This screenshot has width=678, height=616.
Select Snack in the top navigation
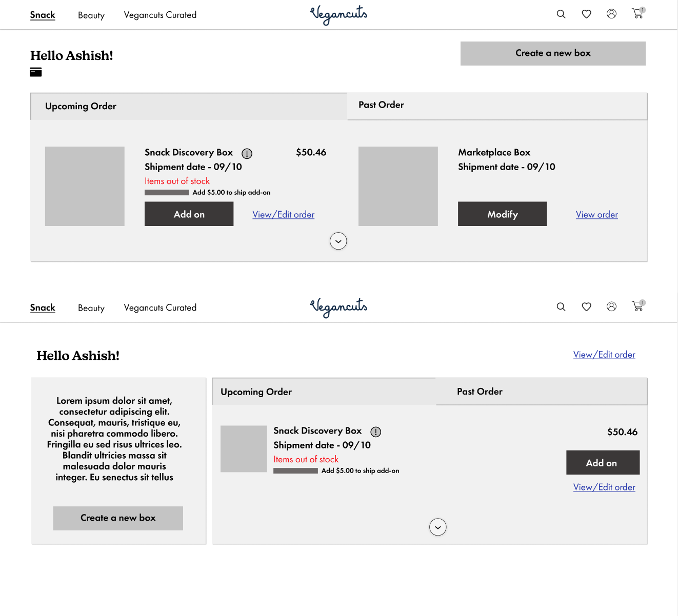[x=43, y=15]
